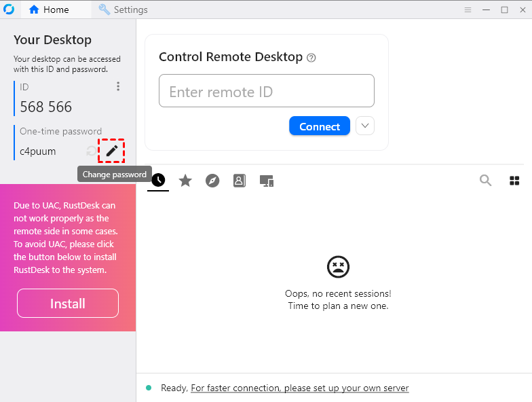Open the three-dot menu beside ID
The width and height of the screenshot is (532, 402).
point(118,86)
